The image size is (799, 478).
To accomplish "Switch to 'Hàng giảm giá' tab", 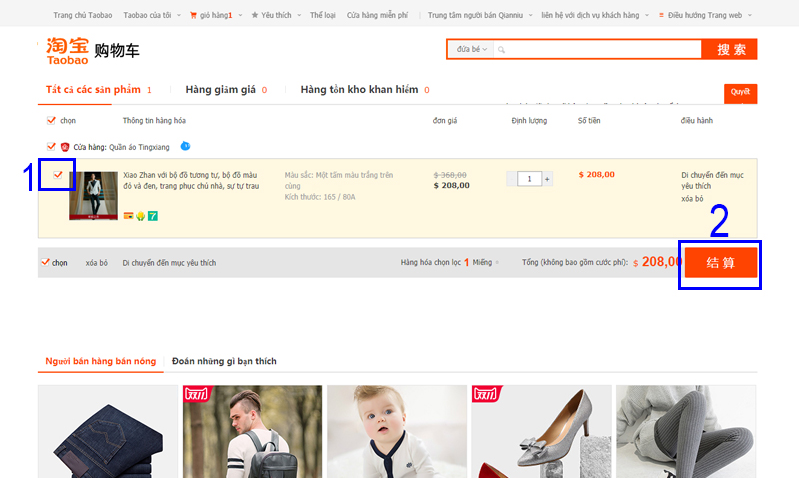I will pos(226,90).
